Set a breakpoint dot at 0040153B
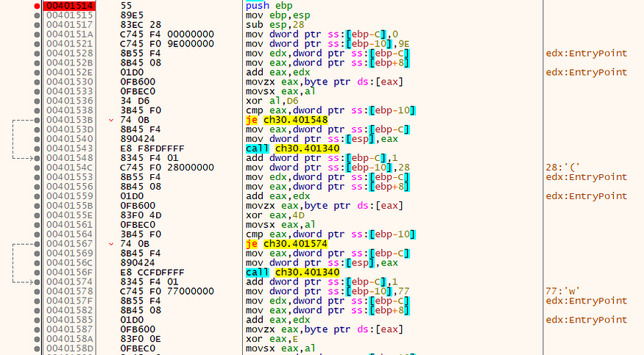The width and height of the screenshot is (644, 355). (37, 120)
